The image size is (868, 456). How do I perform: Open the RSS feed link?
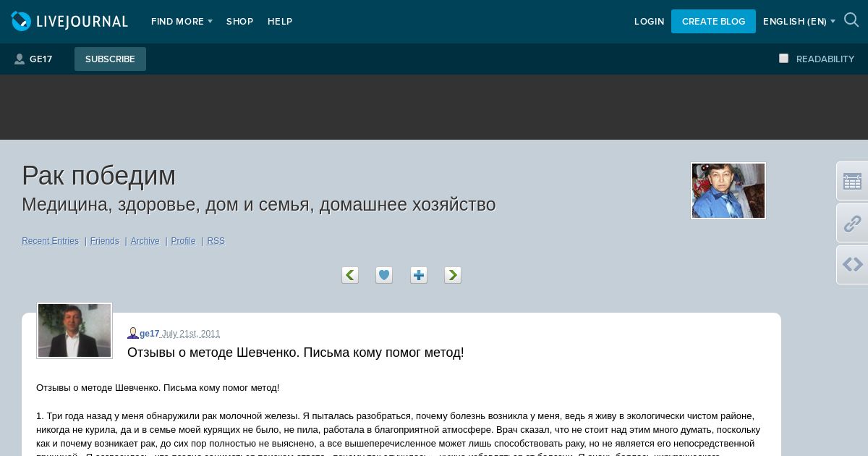click(216, 241)
